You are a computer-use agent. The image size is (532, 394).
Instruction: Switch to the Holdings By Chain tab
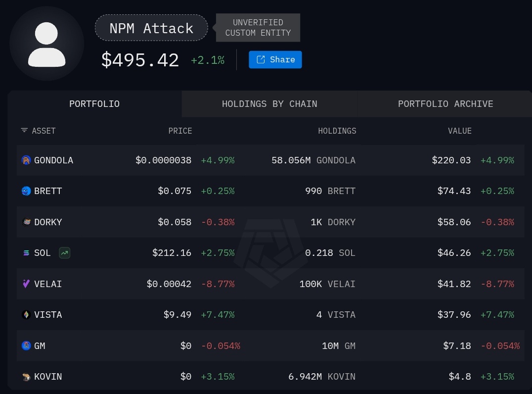269,104
